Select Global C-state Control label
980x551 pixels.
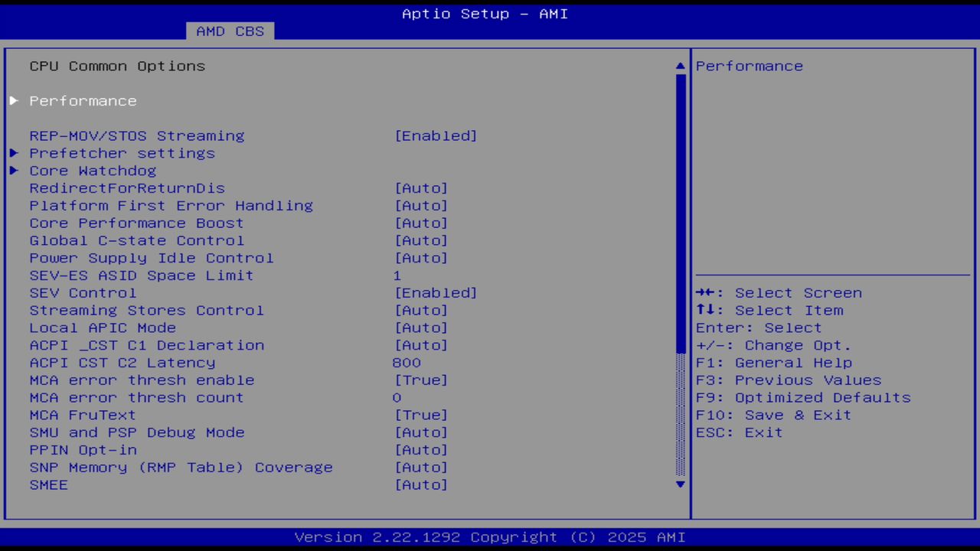tap(137, 241)
